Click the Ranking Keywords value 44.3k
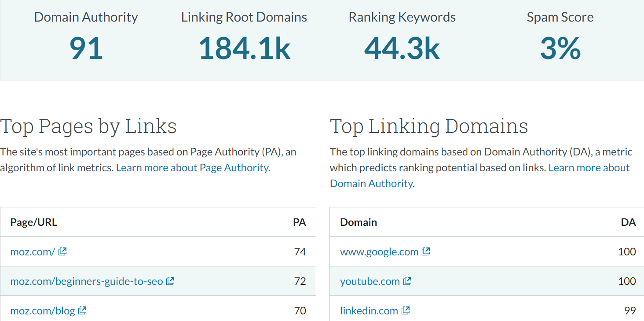 [402, 48]
